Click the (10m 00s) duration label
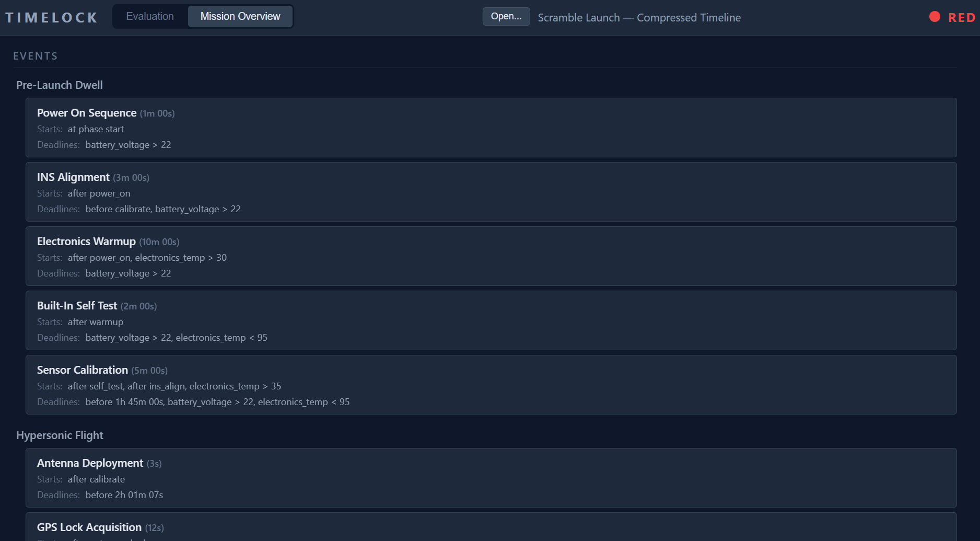980x541 pixels. point(159,242)
